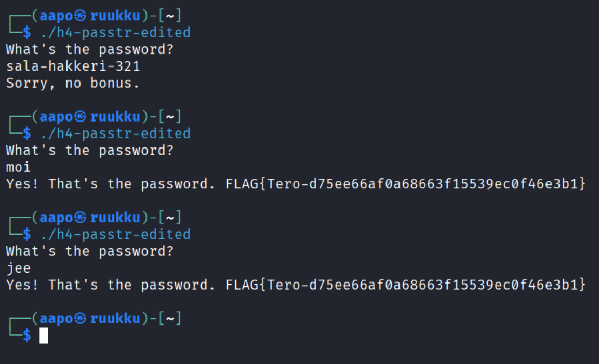Click the entered password "moi"

click(18, 167)
